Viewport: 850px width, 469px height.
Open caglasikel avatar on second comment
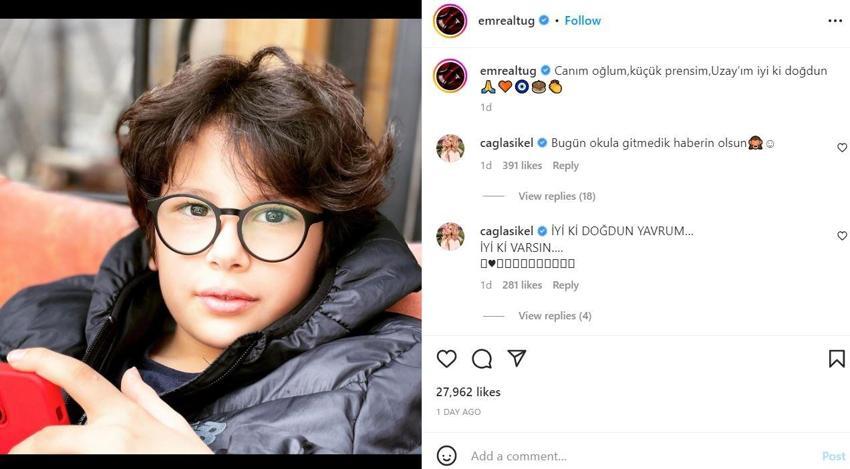(450, 236)
